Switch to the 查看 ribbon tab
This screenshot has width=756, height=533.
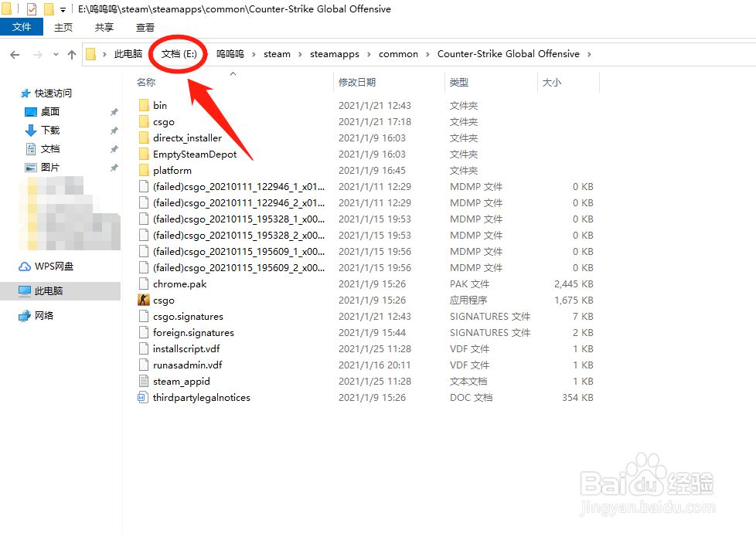[x=145, y=28]
